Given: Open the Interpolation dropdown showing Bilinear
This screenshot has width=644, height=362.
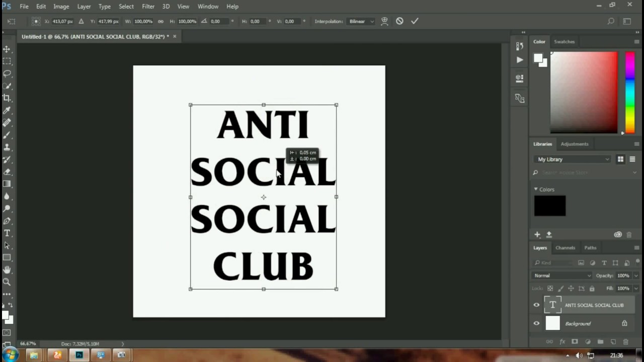Looking at the screenshot, I should point(361,21).
